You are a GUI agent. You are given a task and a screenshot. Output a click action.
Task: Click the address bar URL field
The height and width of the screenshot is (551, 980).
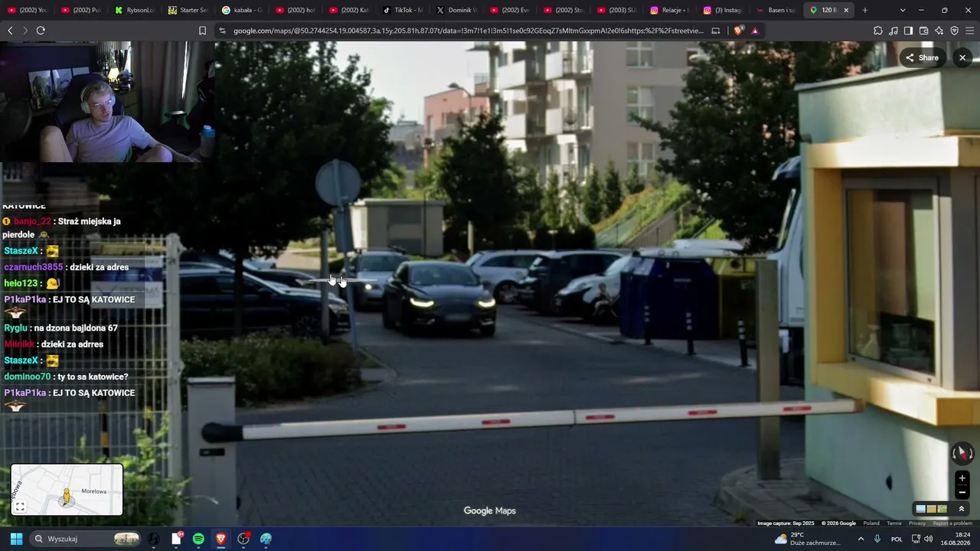click(x=467, y=31)
